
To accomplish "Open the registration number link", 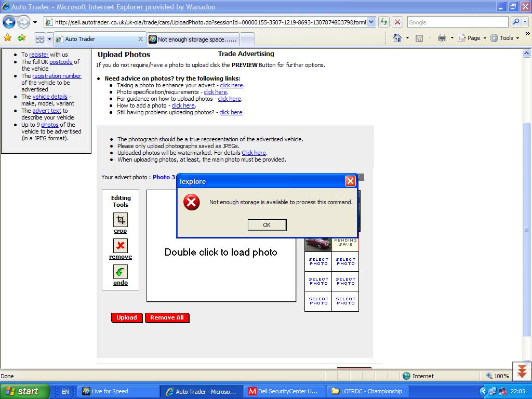I will coord(57,76).
